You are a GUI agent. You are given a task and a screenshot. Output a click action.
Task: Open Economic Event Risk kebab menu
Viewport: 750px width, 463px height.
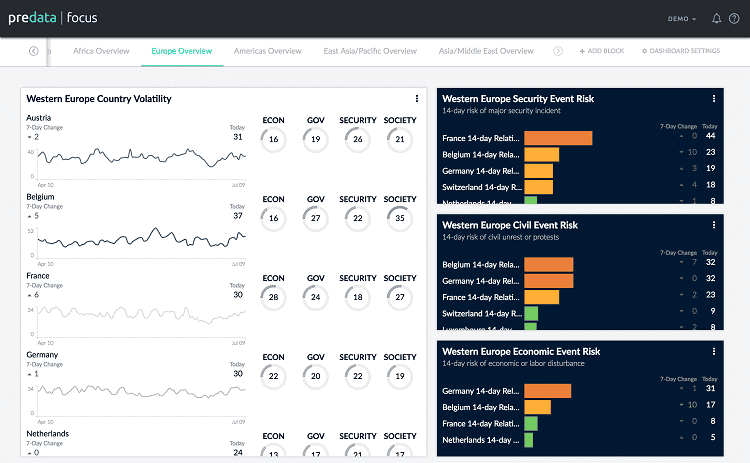pyautogui.click(x=713, y=351)
